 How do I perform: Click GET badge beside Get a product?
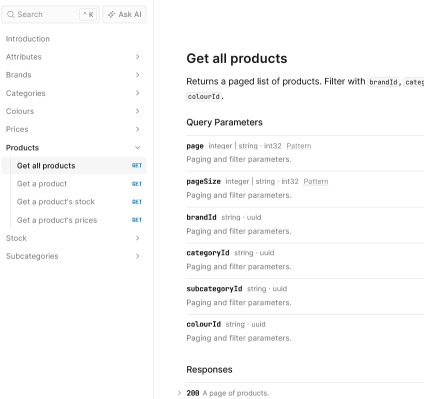137,184
